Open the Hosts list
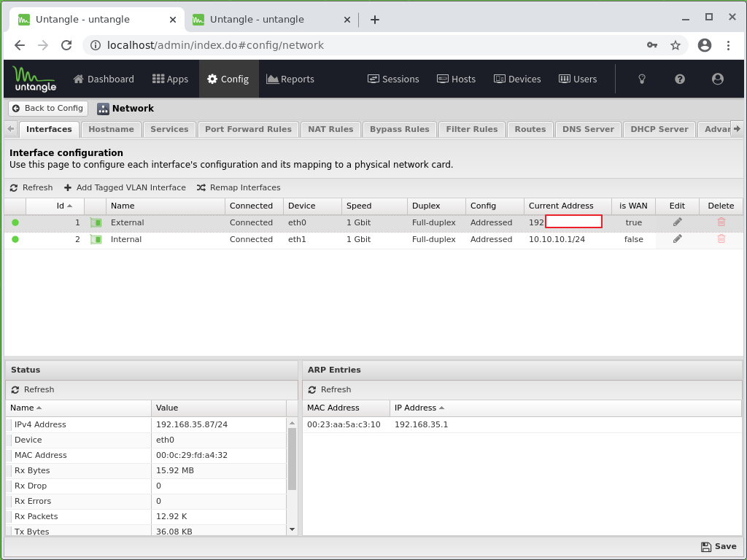This screenshot has width=747, height=560. 456,79
